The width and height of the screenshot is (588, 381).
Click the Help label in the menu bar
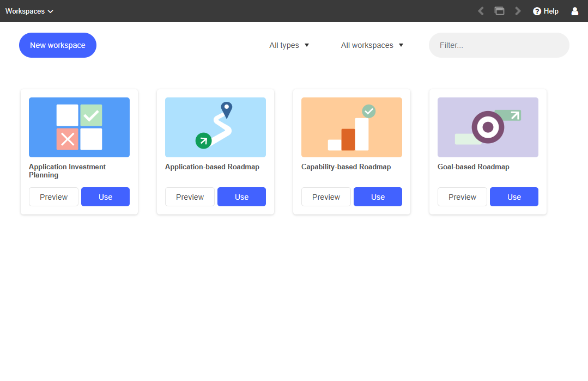pyautogui.click(x=549, y=11)
